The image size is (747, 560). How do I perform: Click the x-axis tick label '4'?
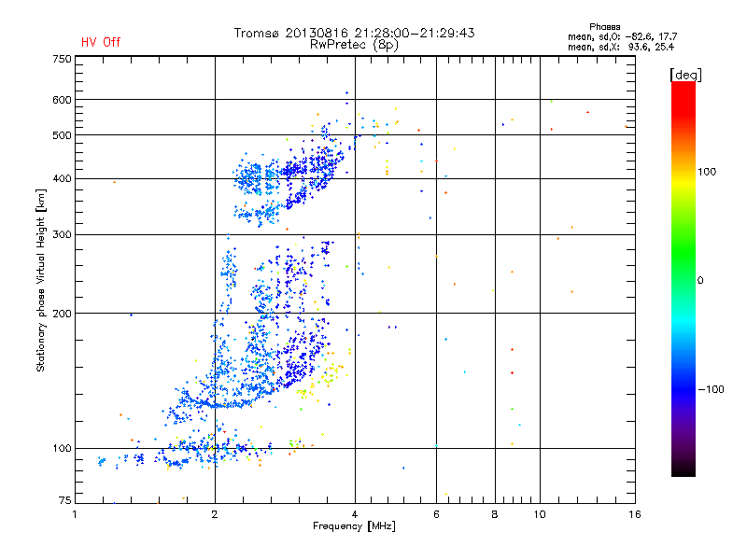tap(355, 514)
